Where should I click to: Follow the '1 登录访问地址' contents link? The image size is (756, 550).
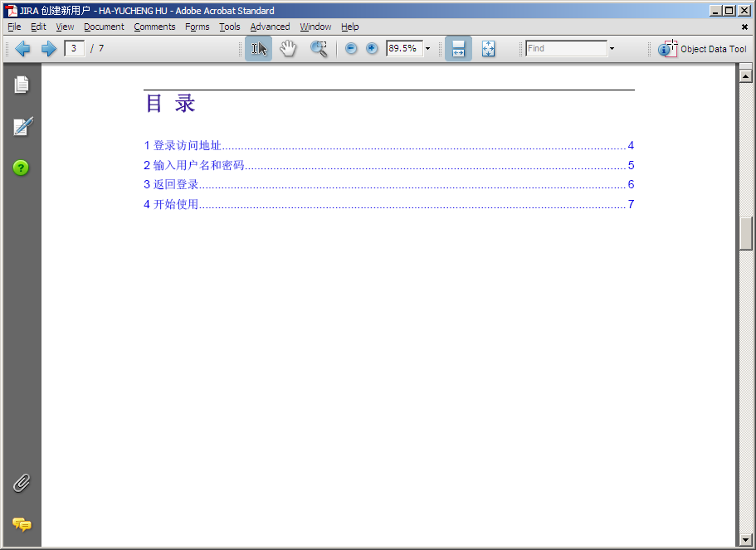coord(183,146)
